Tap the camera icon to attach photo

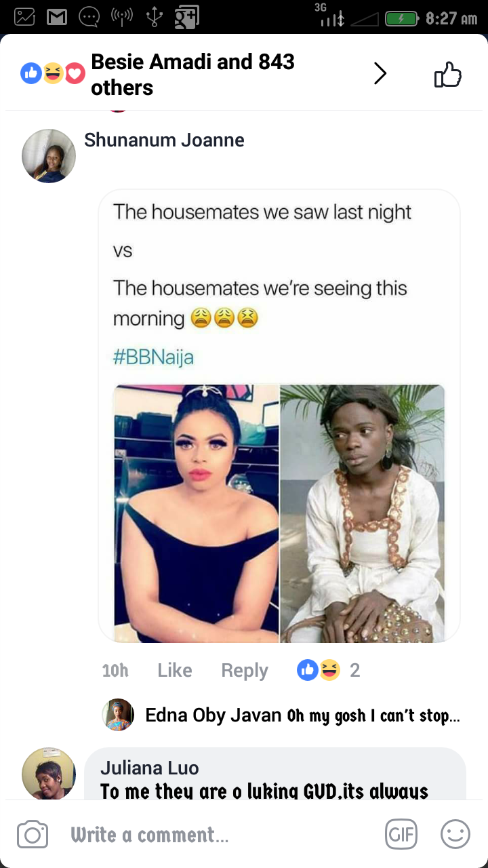(33, 834)
